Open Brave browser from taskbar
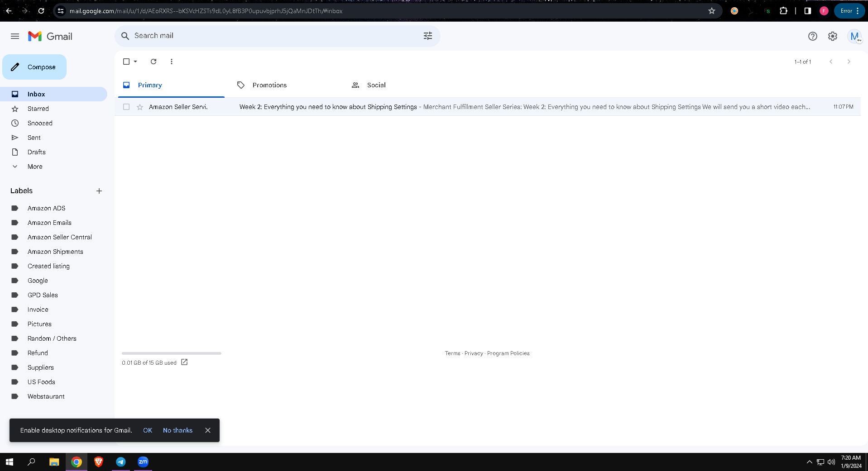Screen dimensions: 868x471 click(99, 462)
